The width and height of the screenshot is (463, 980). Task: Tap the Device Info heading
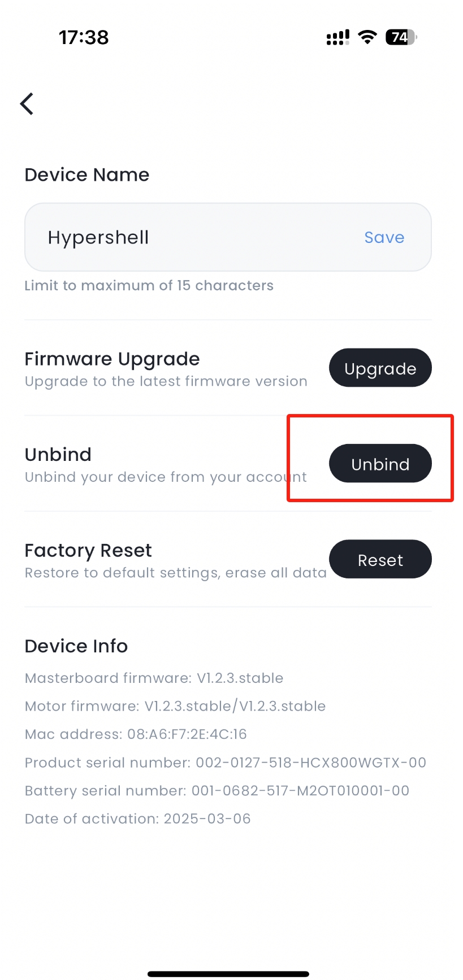point(76,646)
